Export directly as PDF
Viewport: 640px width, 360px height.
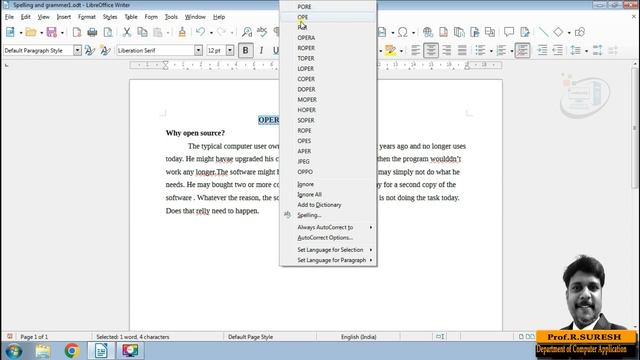click(x=77, y=32)
